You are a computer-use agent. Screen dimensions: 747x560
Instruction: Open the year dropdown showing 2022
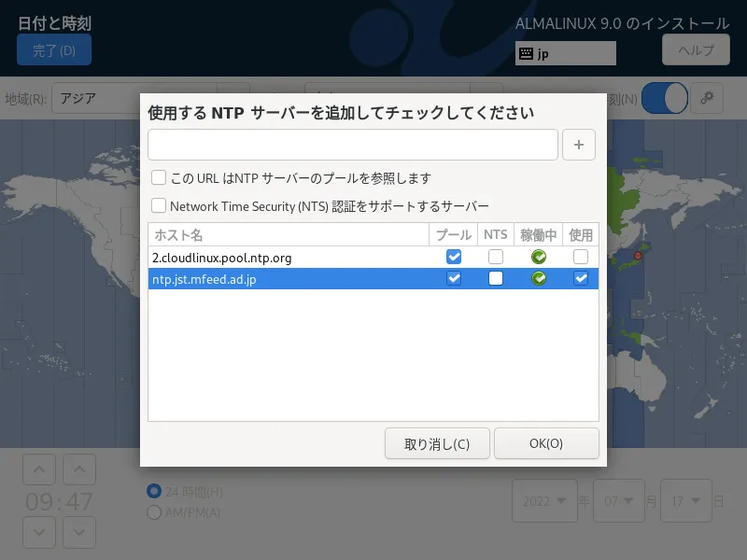point(544,501)
